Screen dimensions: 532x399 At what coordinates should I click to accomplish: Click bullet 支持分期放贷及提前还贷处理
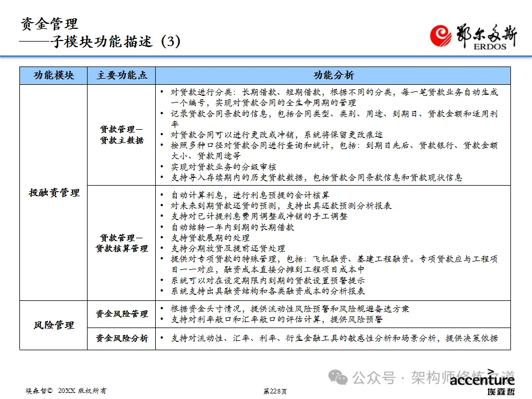[x=228, y=248]
